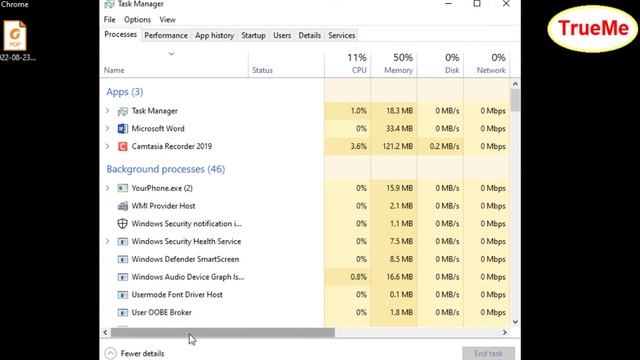The image size is (640, 360).
Task: Click the Apps (3) group heading
Action: point(125,92)
